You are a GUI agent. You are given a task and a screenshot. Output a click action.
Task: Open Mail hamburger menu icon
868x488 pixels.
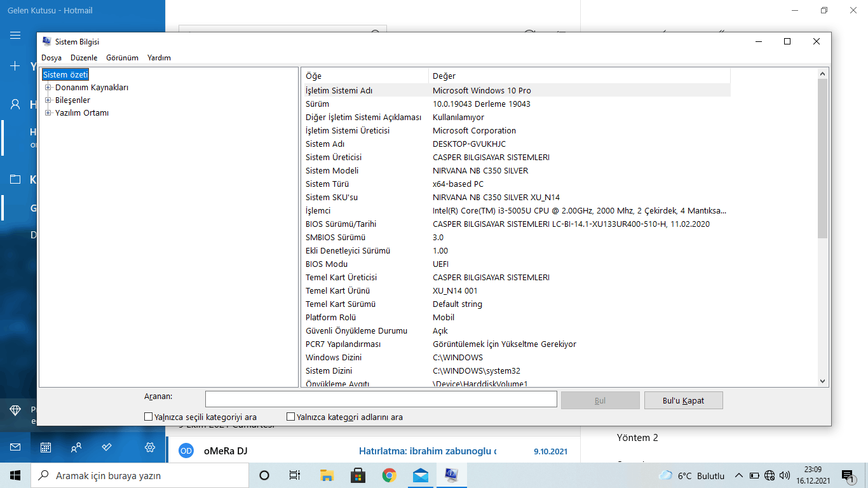(x=15, y=36)
